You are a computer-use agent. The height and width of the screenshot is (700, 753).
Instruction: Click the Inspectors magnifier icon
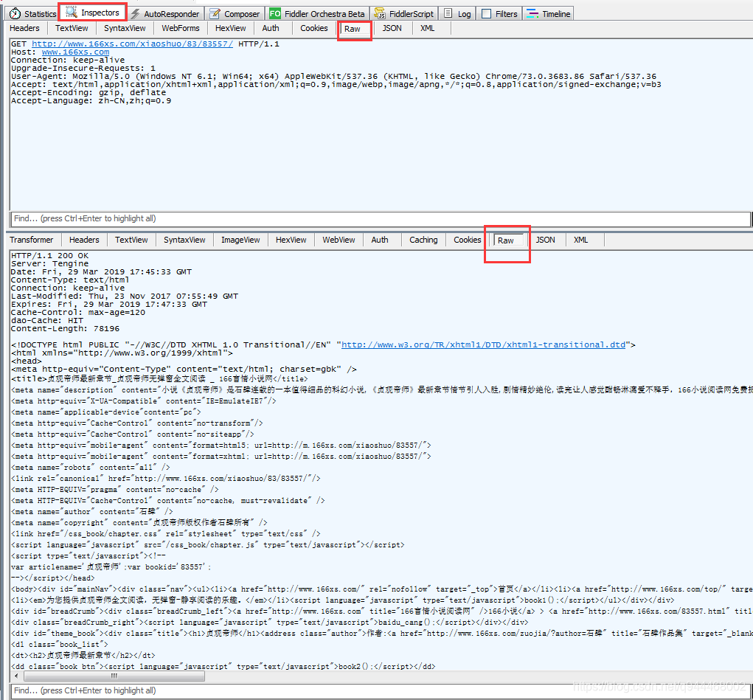tap(71, 12)
